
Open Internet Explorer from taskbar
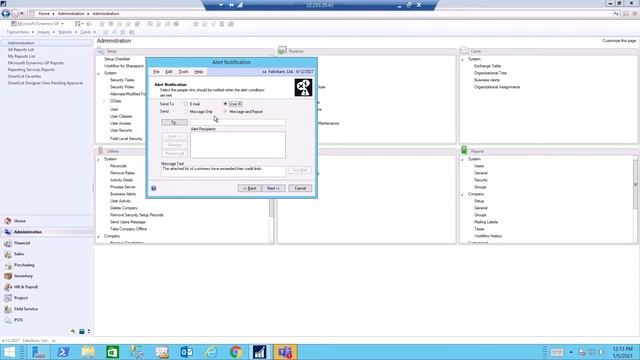(x=211, y=352)
